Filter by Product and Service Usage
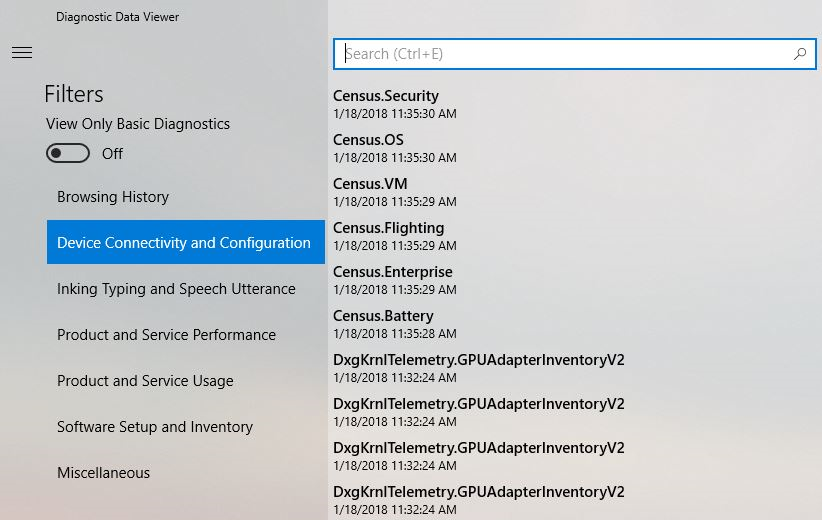 click(145, 381)
